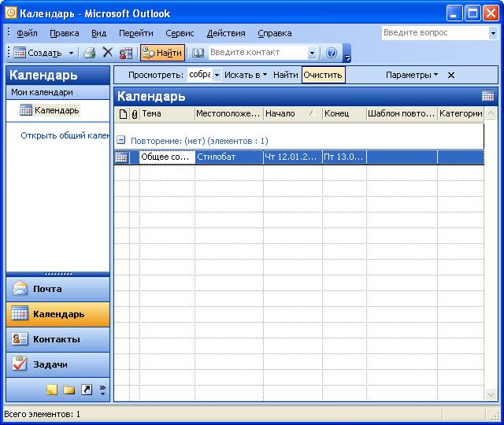Click the Мои календари header
The height and width of the screenshot is (425, 504).
pos(57,93)
